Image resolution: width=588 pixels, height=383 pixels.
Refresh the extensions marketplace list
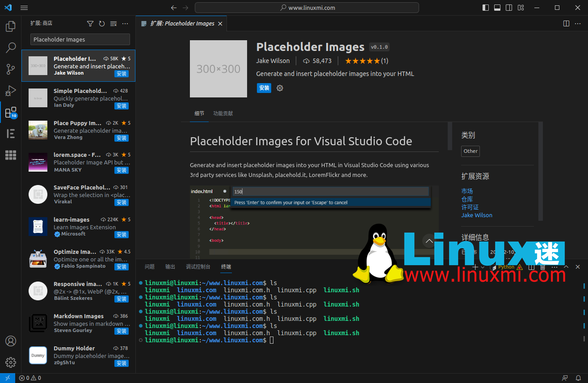click(x=101, y=24)
